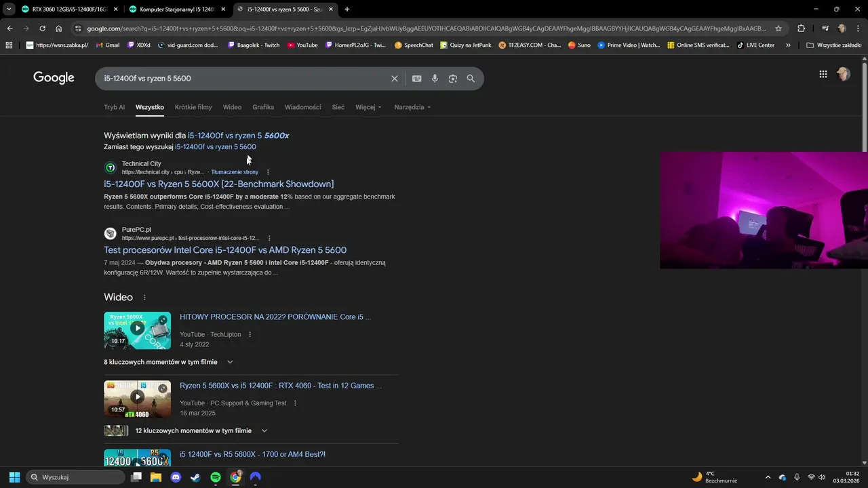Screen dimensions: 868x488
Task: Submit search with the magnifier icon
Action: point(471,79)
